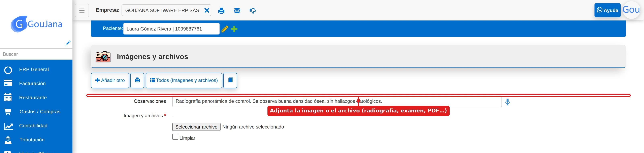Click the printer icon in top bar
Screen dimensions: 644x153
pyautogui.click(x=221, y=11)
